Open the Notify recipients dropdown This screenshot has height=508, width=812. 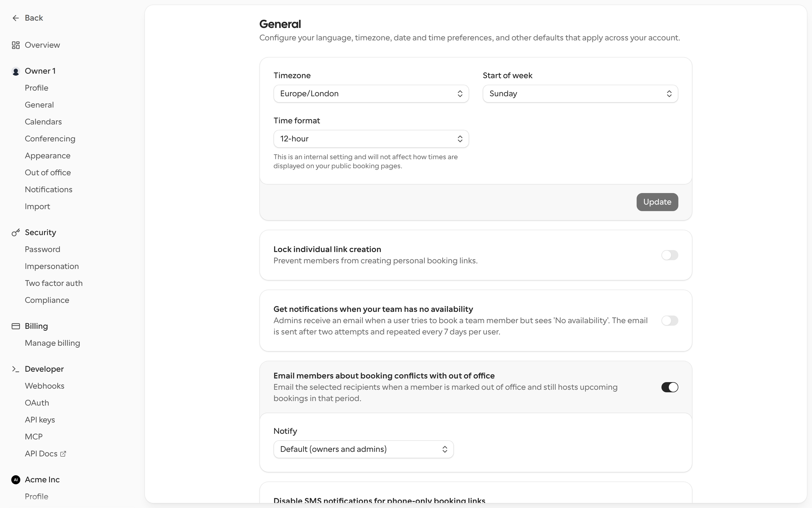click(x=363, y=449)
